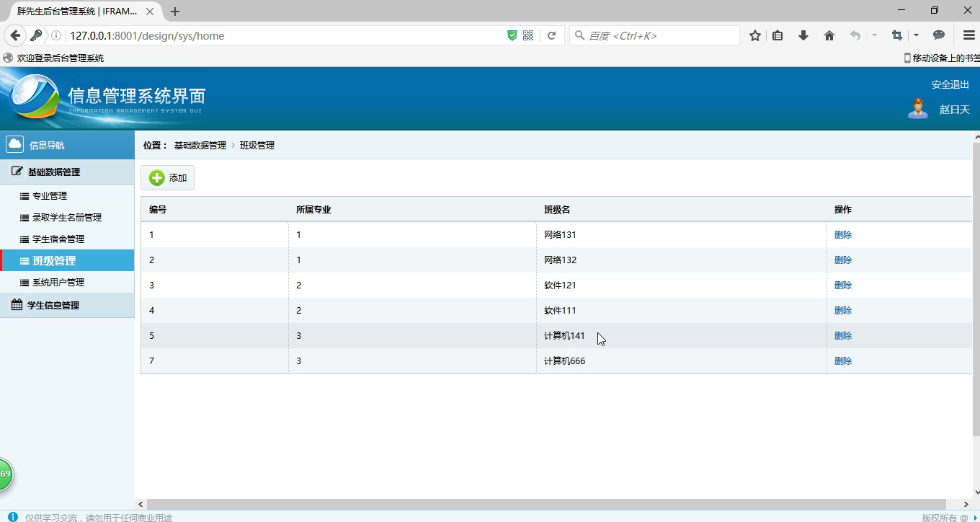
Task: Click the 操作 column header
Action: click(843, 209)
